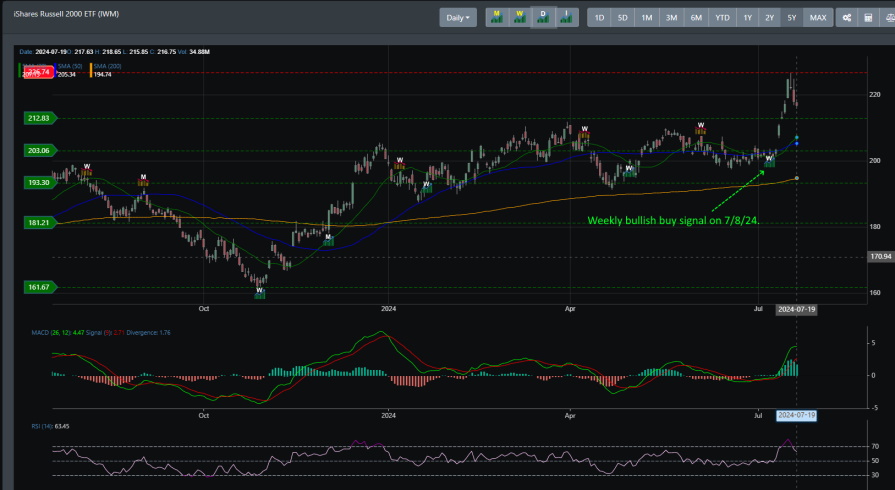Viewport: 895px width, 490px height.
Task: Open the balance scales compare icon
Action: (x=889, y=18)
